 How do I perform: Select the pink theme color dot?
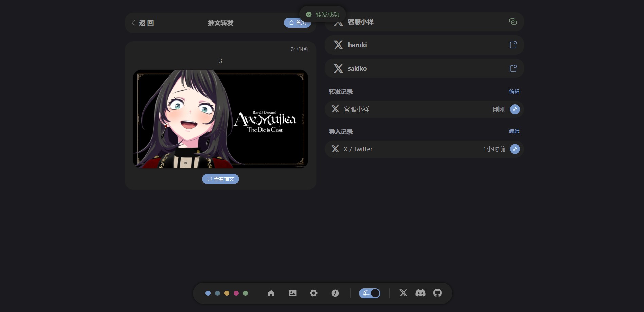pyautogui.click(x=236, y=293)
